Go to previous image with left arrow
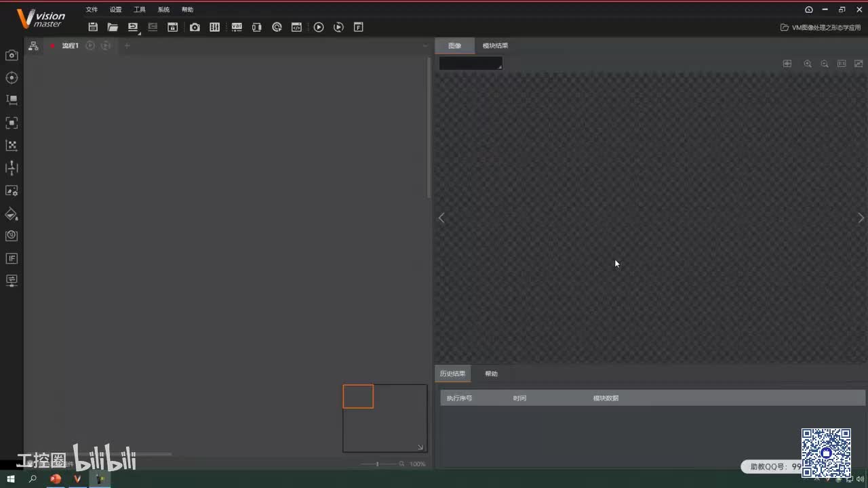Screen dimensions: 868x488 (441, 218)
